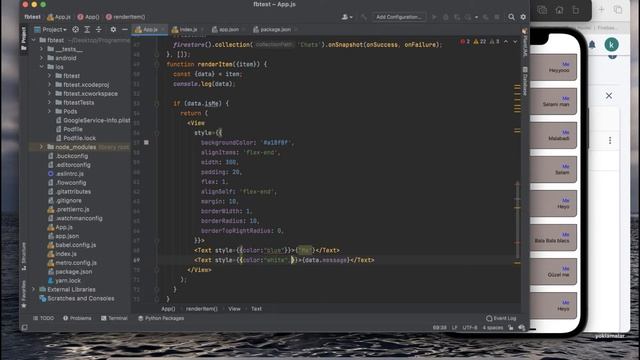Viewport: 640px width, 360px height.
Task: Click the Debug bug icon
Action: [445, 17]
